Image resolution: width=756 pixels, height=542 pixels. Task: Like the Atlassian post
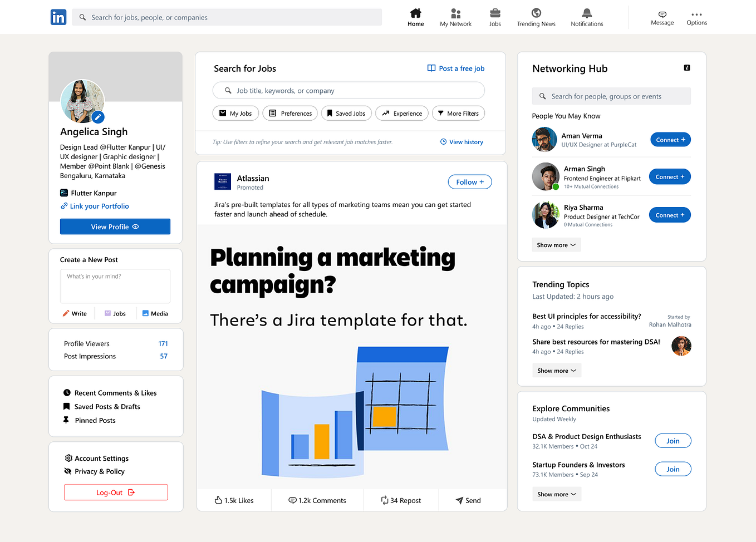pos(234,500)
